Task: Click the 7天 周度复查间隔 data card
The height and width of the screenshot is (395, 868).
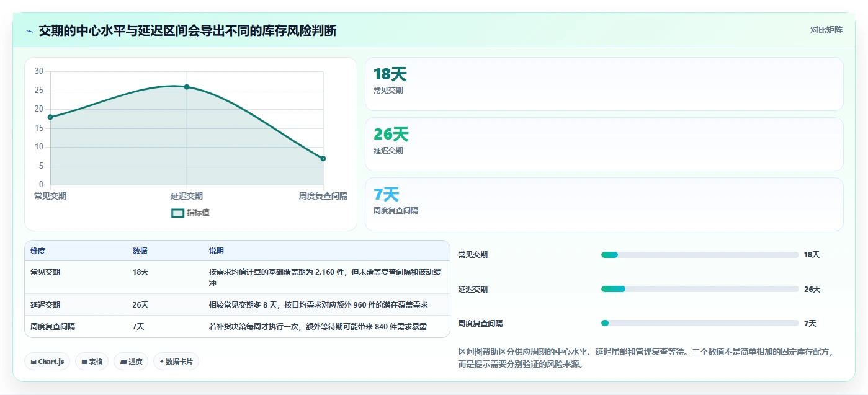Action: [604, 204]
